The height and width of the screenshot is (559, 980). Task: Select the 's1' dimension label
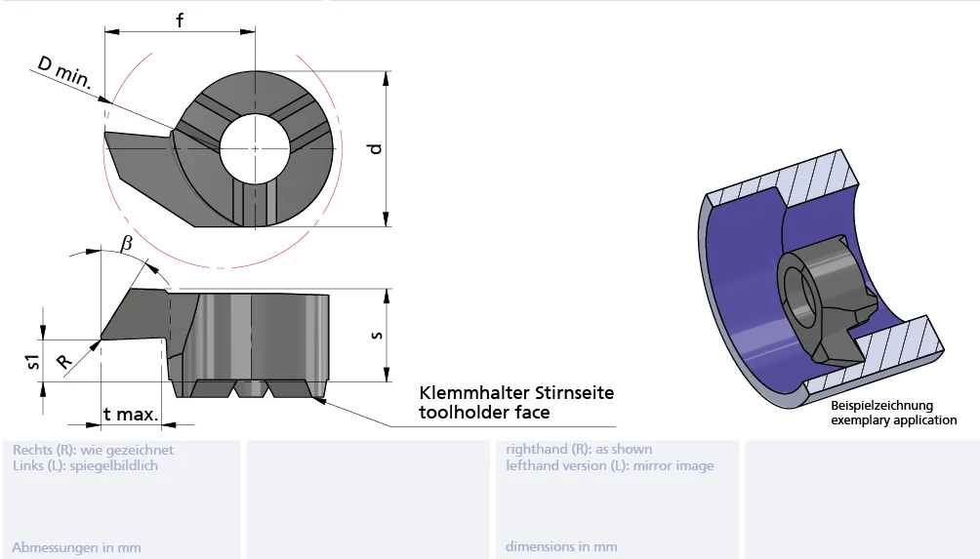(34, 362)
